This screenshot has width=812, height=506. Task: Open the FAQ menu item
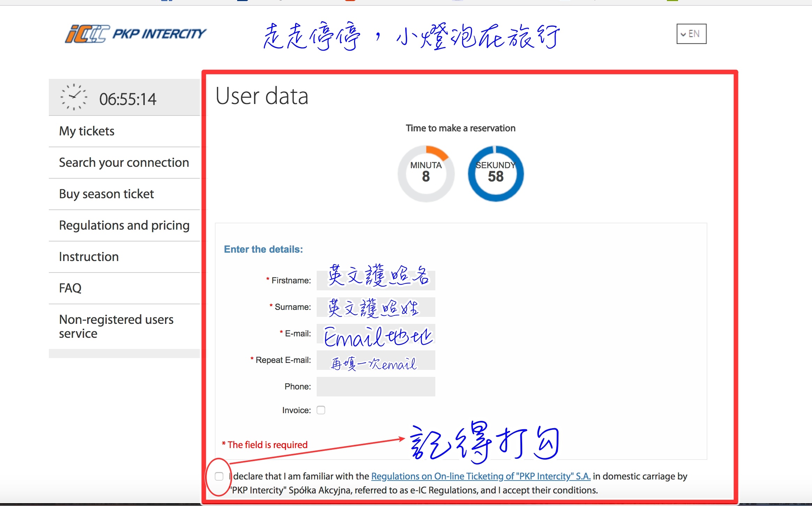(69, 288)
